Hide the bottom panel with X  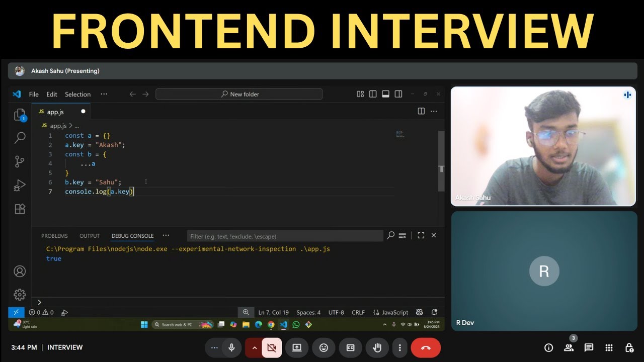pos(434,235)
